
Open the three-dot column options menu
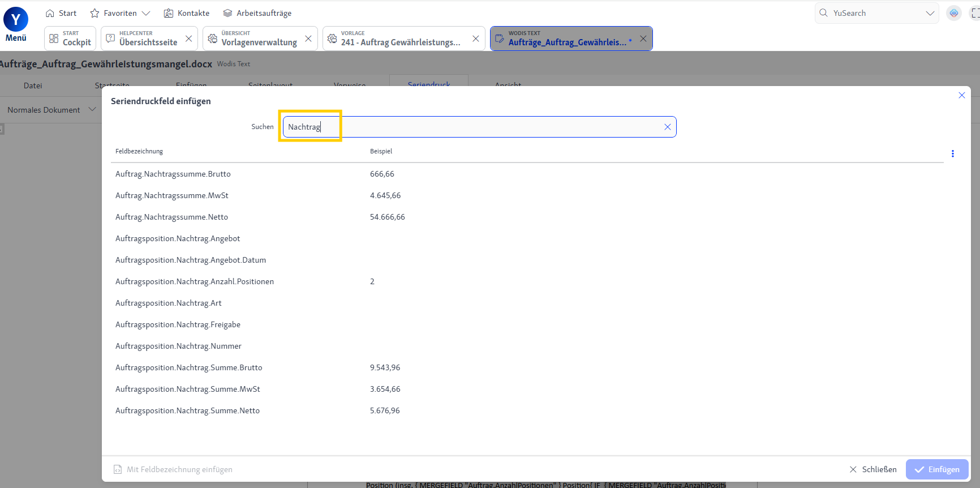(x=953, y=153)
